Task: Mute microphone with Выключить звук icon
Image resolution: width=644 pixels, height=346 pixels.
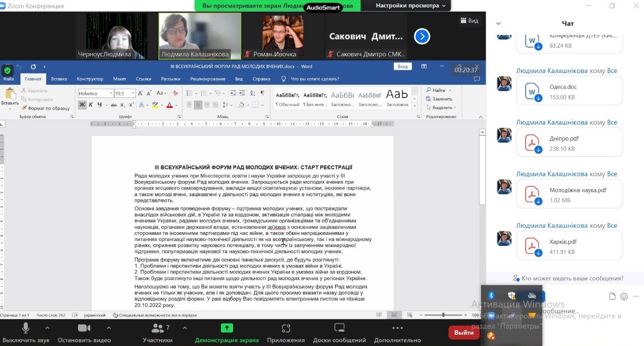Action: [x=26, y=328]
